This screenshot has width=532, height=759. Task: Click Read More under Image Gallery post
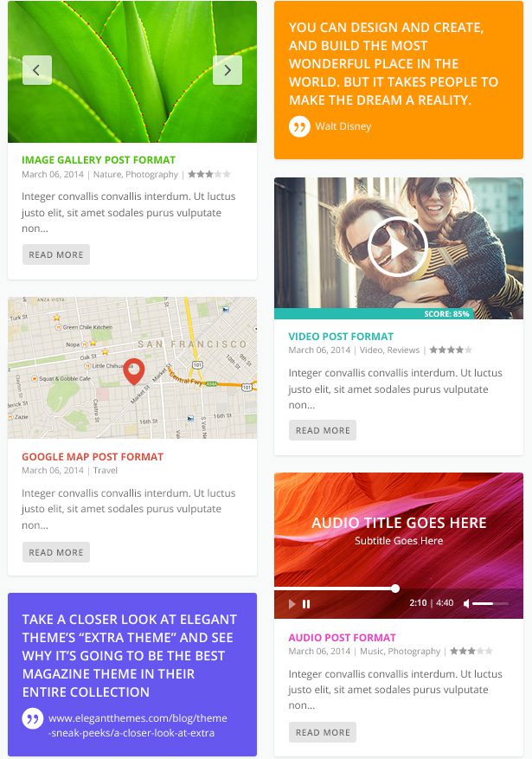pos(56,254)
